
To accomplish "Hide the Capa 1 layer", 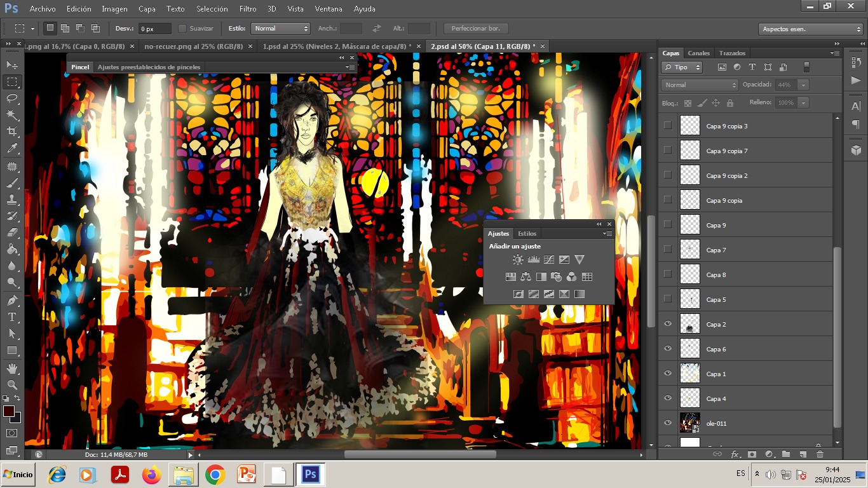I will [667, 374].
